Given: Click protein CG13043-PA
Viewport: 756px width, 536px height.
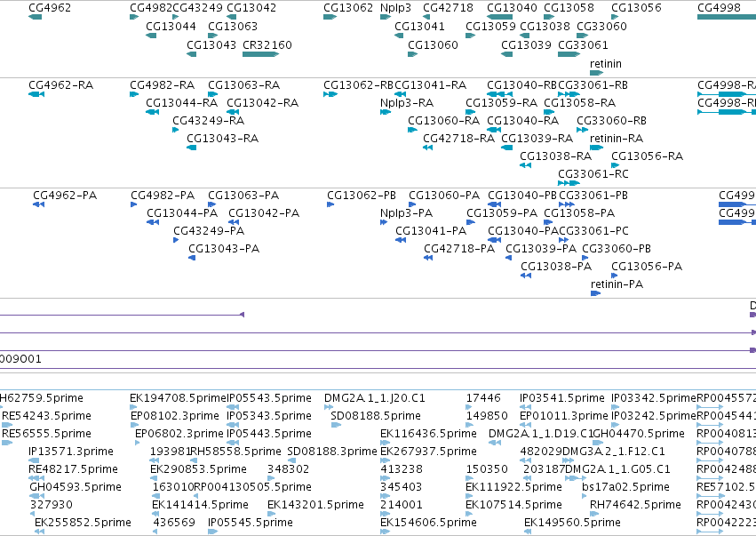Looking at the screenshot, I should (x=224, y=249).
